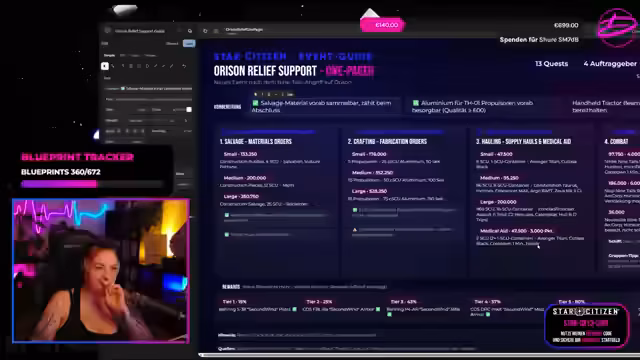Expand the 1. Salvage - Materials Orders card
Screen dimensions: 640x360
(x=256, y=142)
